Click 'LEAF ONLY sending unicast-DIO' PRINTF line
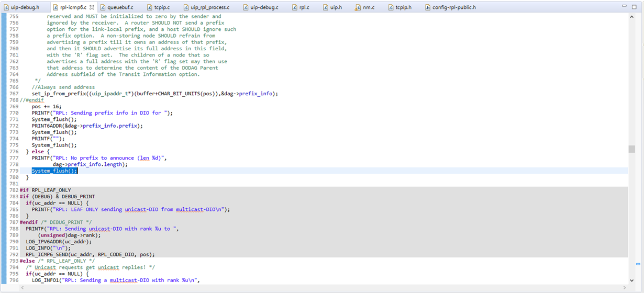The image size is (644, 293). coord(131,209)
